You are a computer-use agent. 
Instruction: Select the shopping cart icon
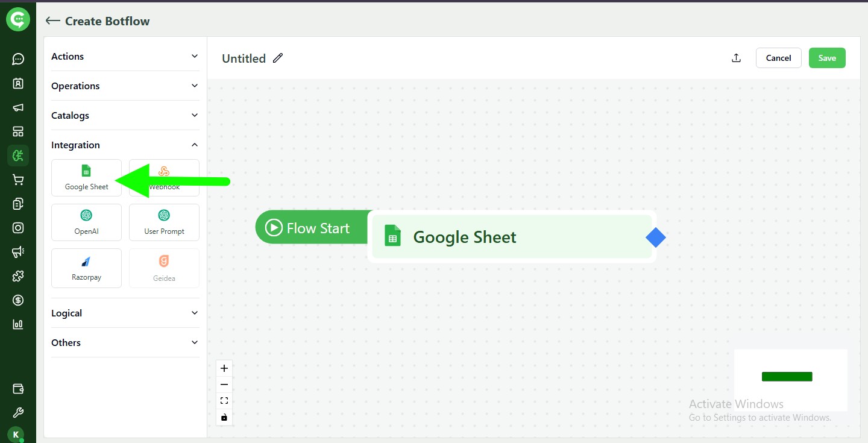tap(18, 180)
